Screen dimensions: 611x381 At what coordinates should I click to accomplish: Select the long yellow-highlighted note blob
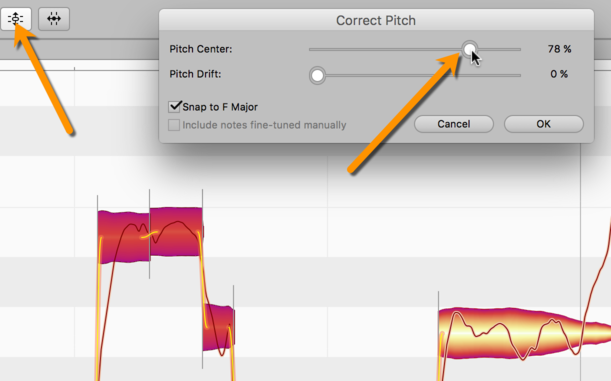pyautogui.click(x=522, y=333)
